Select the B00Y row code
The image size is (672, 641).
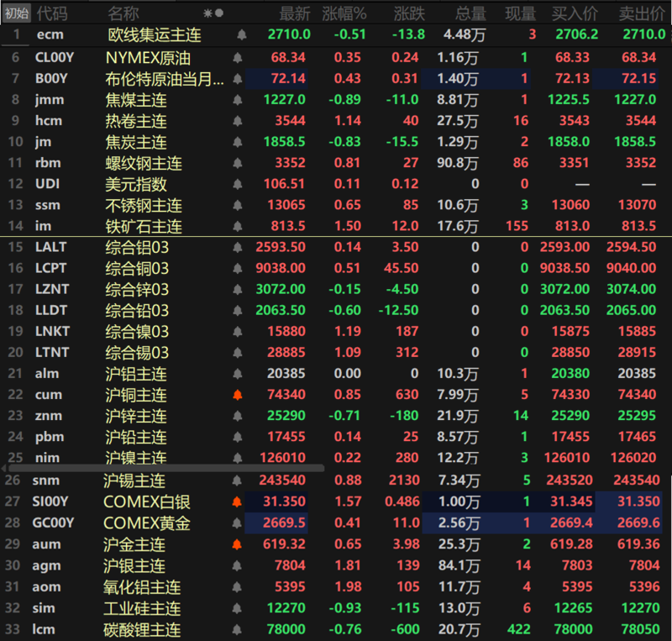point(51,78)
